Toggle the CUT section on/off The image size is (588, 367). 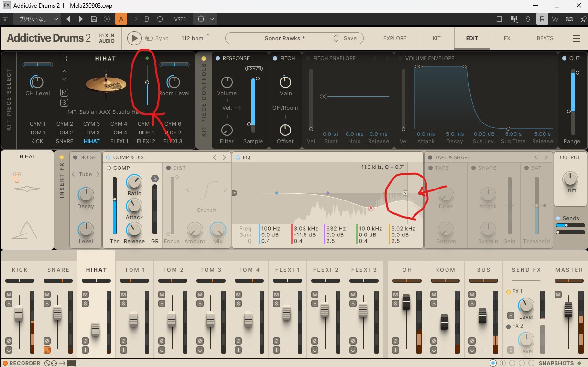(565, 58)
